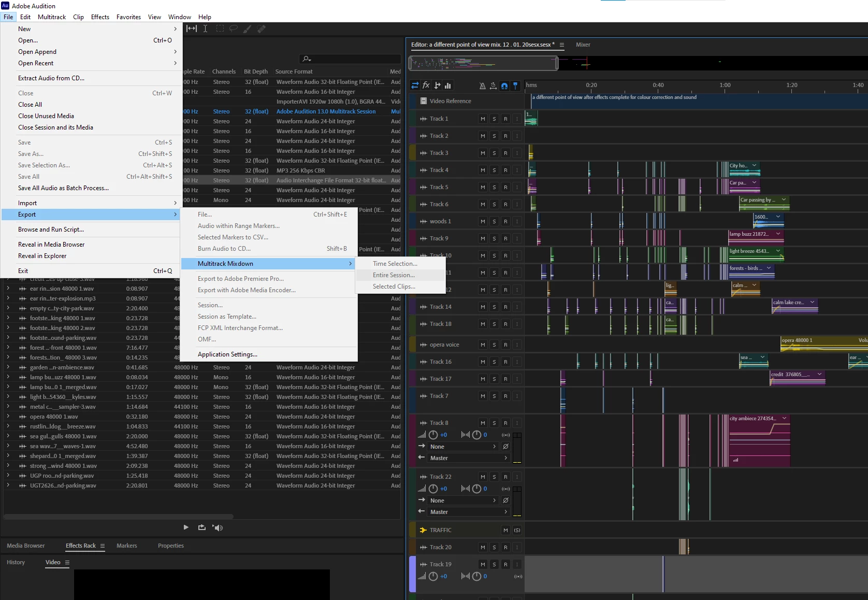Open lamp buzz clip dropdown arrow on Track 9

tap(778, 234)
